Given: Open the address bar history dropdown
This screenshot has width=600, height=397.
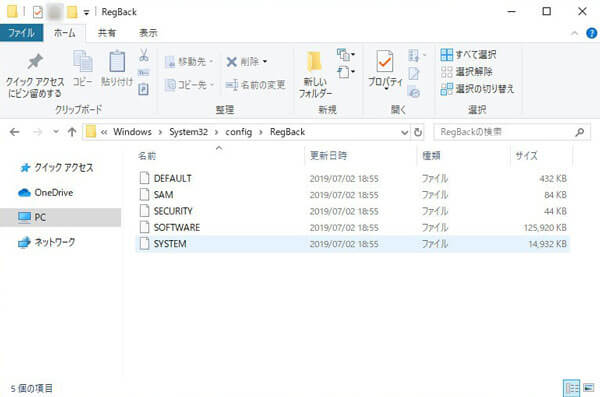Looking at the screenshot, I should [404, 132].
